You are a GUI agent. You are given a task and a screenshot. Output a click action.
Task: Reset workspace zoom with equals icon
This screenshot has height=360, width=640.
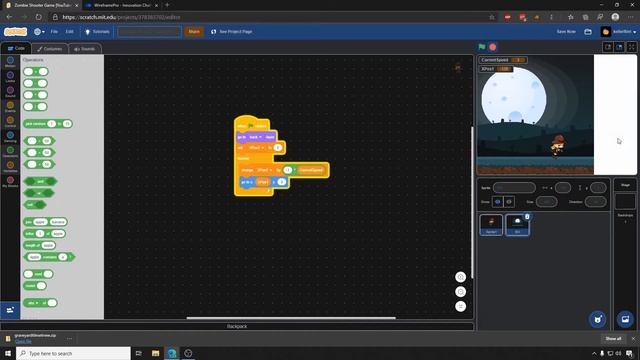(x=460, y=307)
